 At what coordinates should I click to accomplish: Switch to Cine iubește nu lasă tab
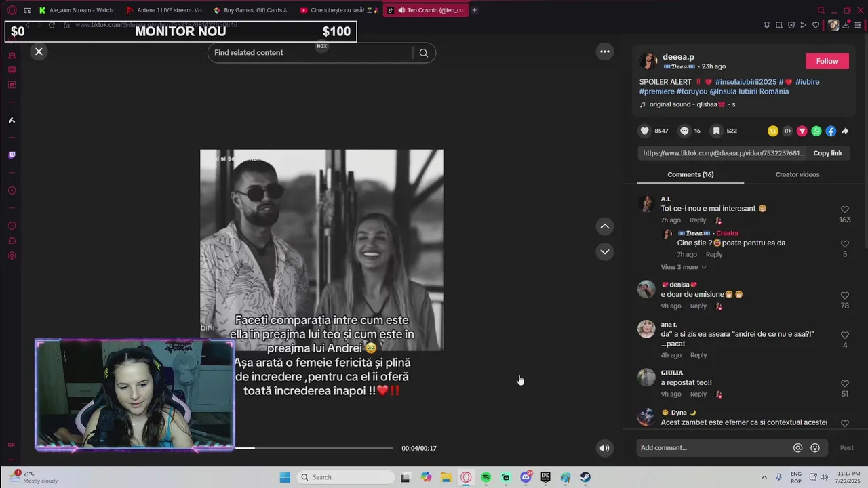pos(338,10)
